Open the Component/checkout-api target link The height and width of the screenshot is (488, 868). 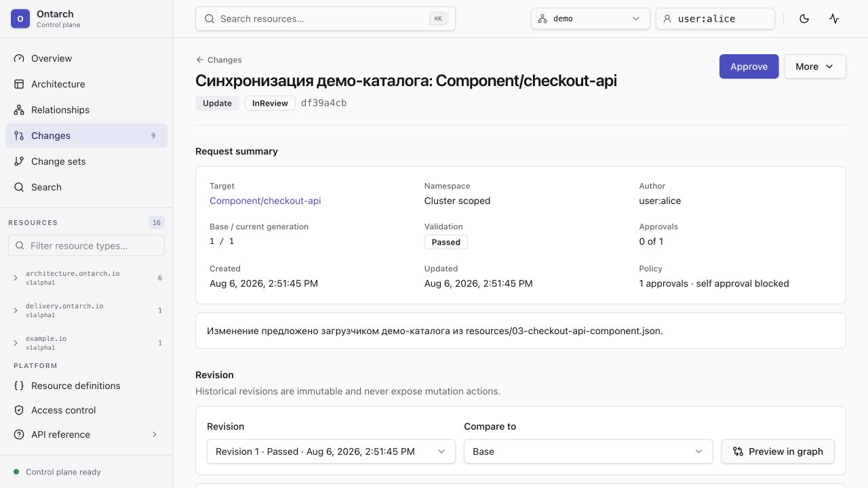265,201
